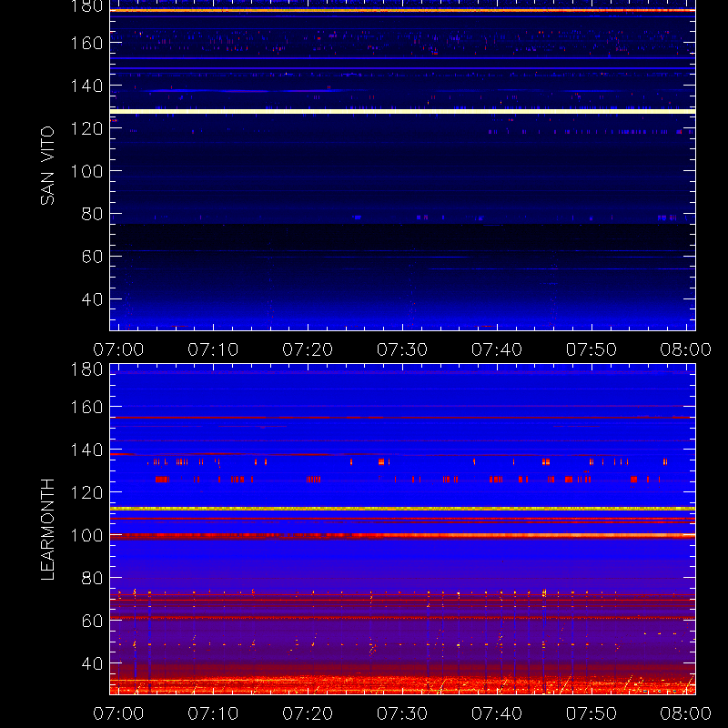Select the 80 tick label on the San Vito axis
Viewport: 728px width, 728px height.
(92, 214)
